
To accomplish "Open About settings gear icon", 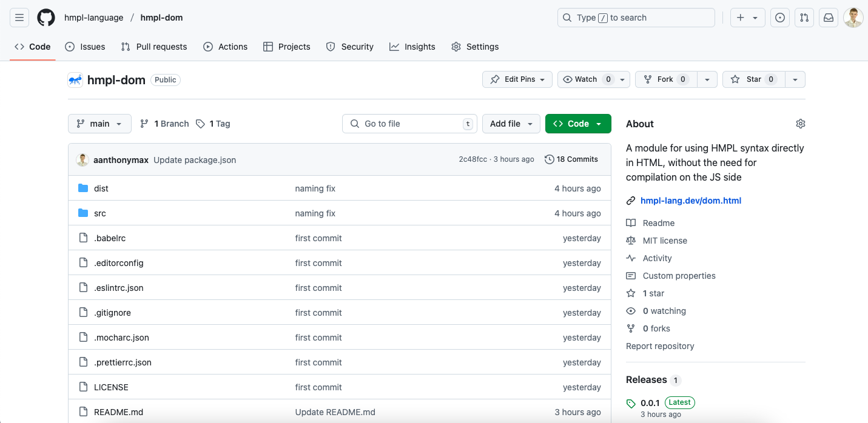I will coord(801,124).
